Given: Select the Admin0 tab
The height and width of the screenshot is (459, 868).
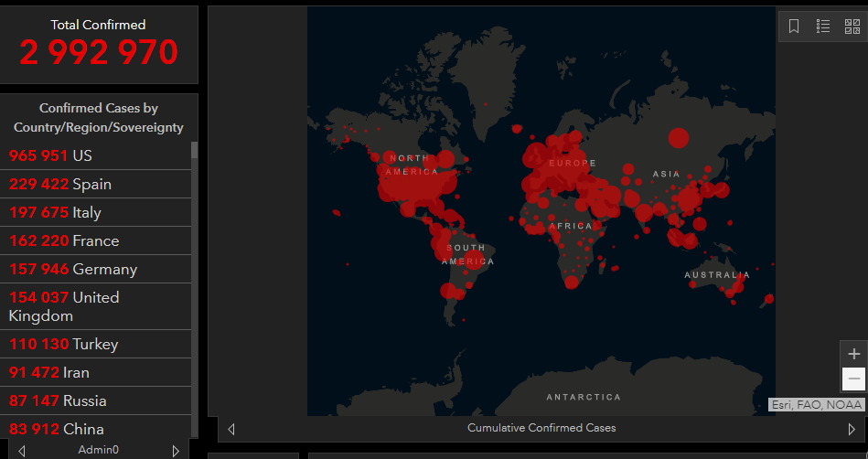Looking at the screenshot, I should point(98,450).
